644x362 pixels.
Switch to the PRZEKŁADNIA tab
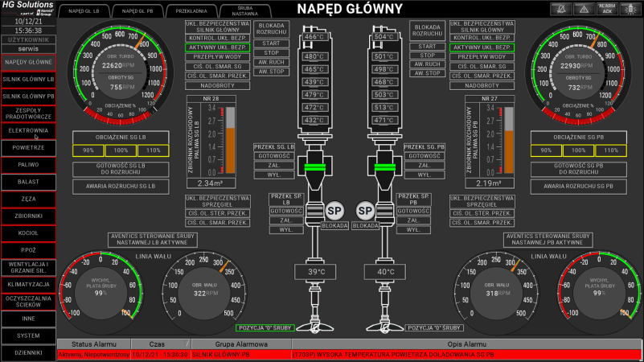click(191, 11)
